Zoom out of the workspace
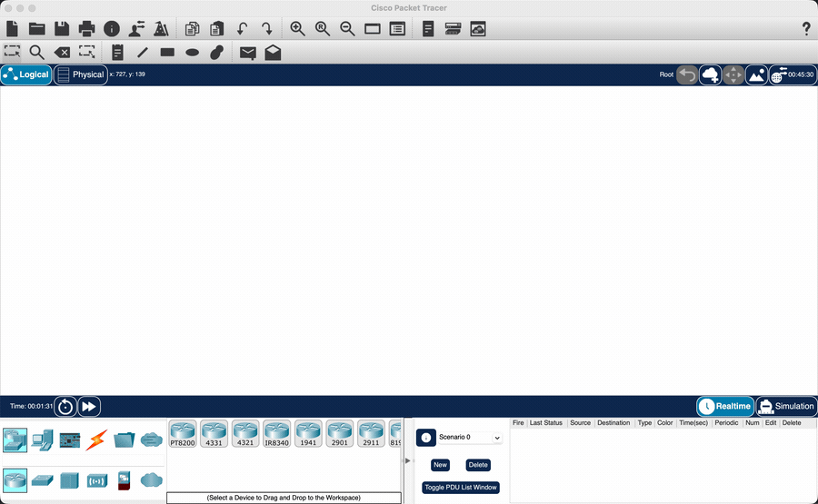The height and width of the screenshot is (504, 818). [x=347, y=29]
